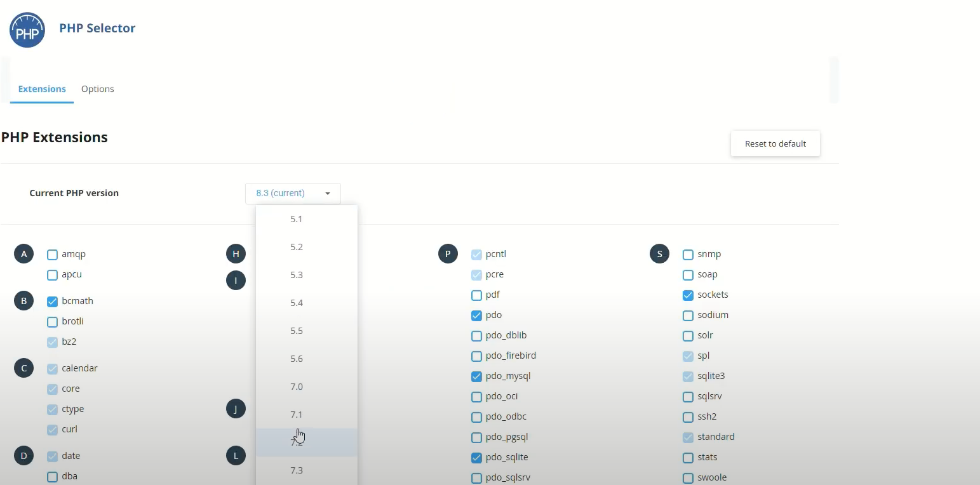Enable the sqlsrv extension checkbox

click(x=688, y=397)
